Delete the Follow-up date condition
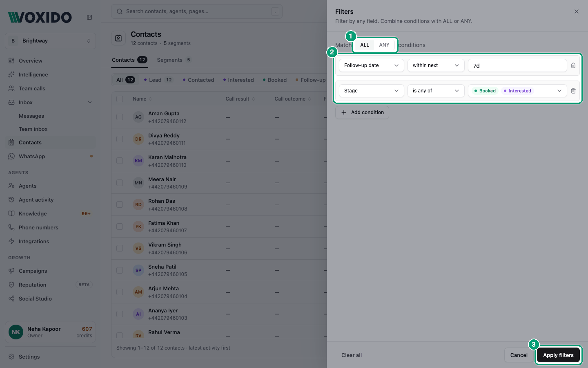Image resolution: width=588 pixels, height=368 pixels. click(x=573, y=65)
